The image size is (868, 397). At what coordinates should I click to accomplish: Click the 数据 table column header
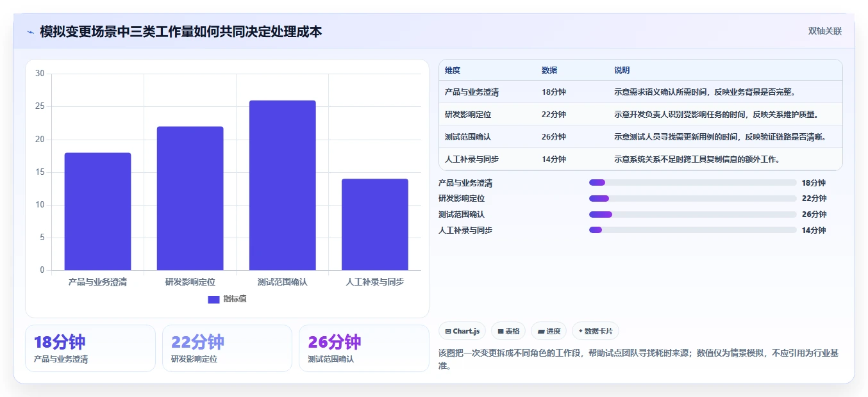549,70
